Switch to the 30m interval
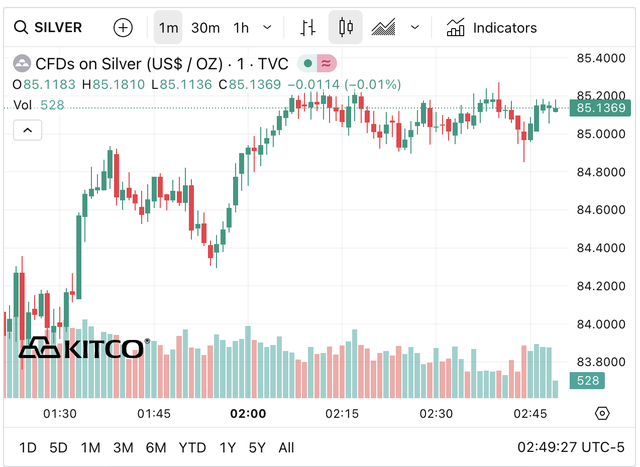The image size is (640, 467). click(x=205, y=27)
